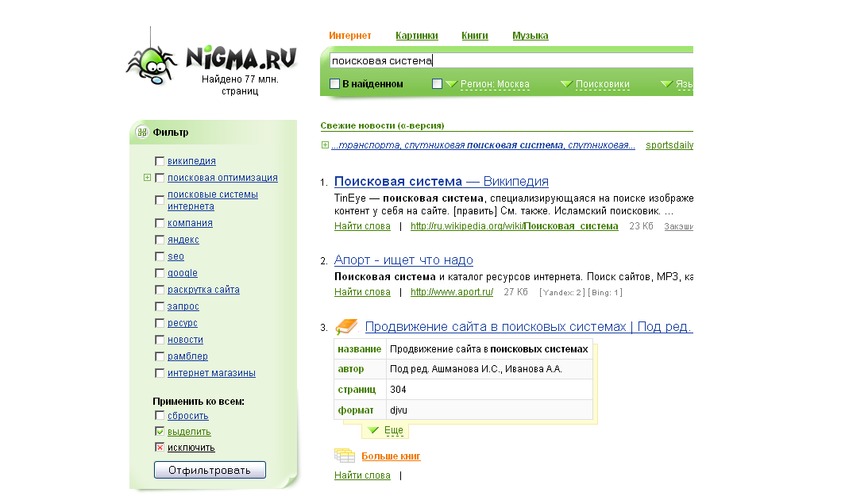Viewport: 845px width, 504px height.
Task: Check the запрос filter box
Action: click(x=160, y=306)
